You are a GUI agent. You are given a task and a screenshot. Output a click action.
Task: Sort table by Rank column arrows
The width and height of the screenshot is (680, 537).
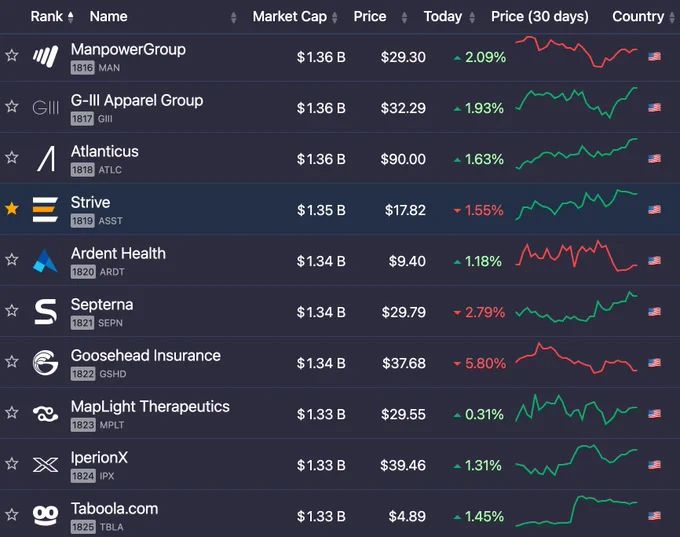click(x=71, y=17)
